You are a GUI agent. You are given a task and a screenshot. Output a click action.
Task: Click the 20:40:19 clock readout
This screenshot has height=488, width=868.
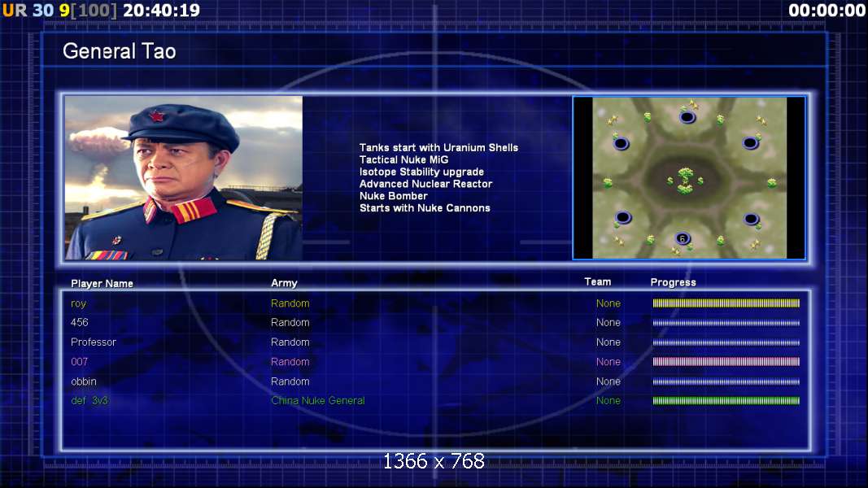161,10
